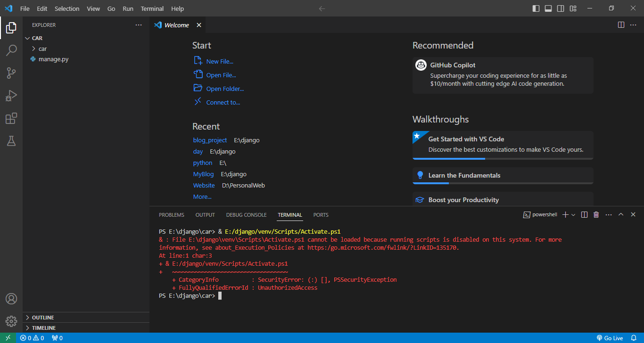Open Learn the Fundamentals walkthrough
Viewport: 644px width, 343px height.
[503, 175]
